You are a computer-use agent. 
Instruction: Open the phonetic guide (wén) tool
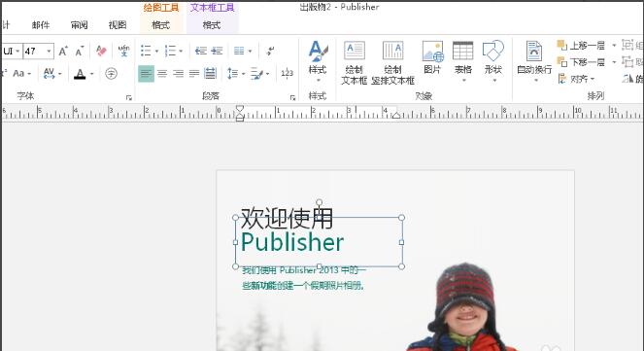point(123,51)
